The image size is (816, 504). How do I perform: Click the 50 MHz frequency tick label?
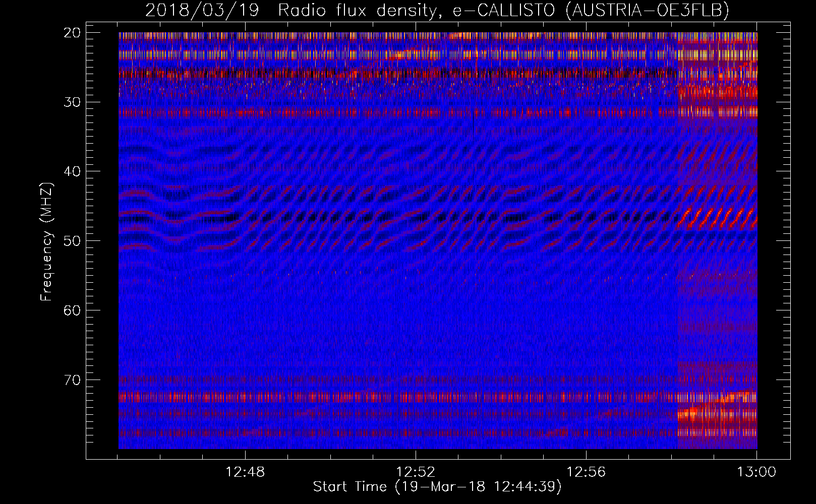(x=73, y=240)
